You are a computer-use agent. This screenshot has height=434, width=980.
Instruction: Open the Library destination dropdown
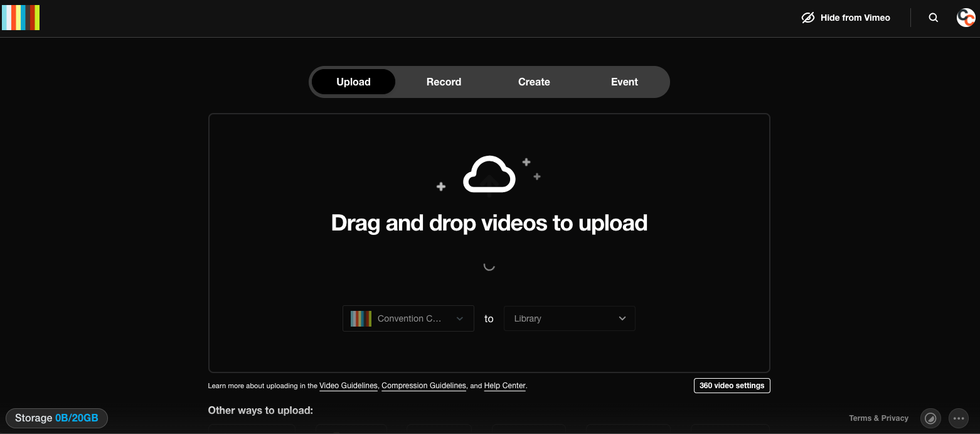click(x=568, y=318)
